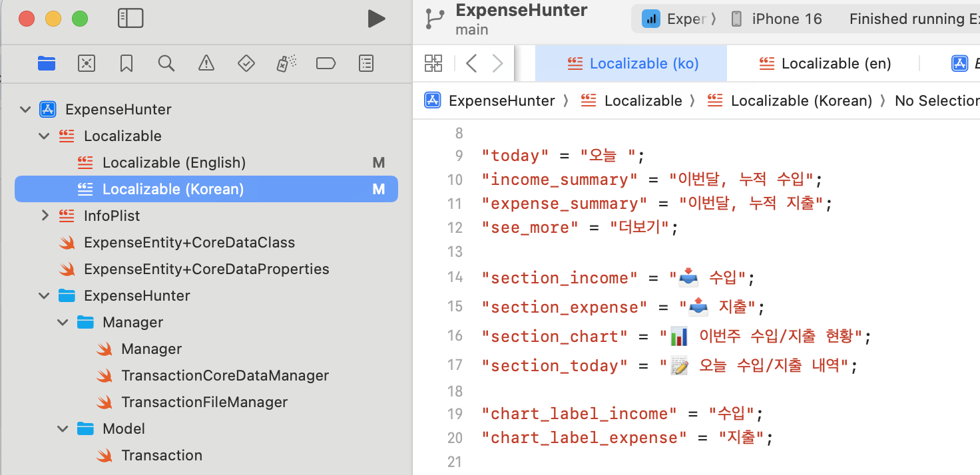Click the "chart_label_expense" key
The height and width of the screenshot is (475, 980).
coord(584,438)
